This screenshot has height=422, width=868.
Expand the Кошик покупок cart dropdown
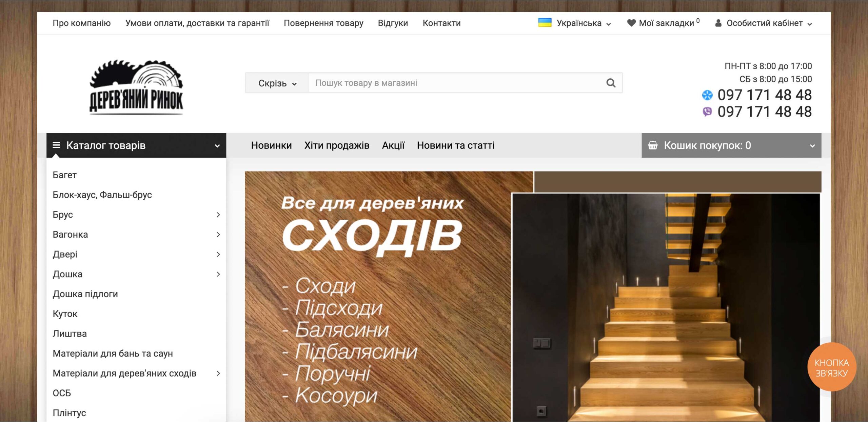812,146
